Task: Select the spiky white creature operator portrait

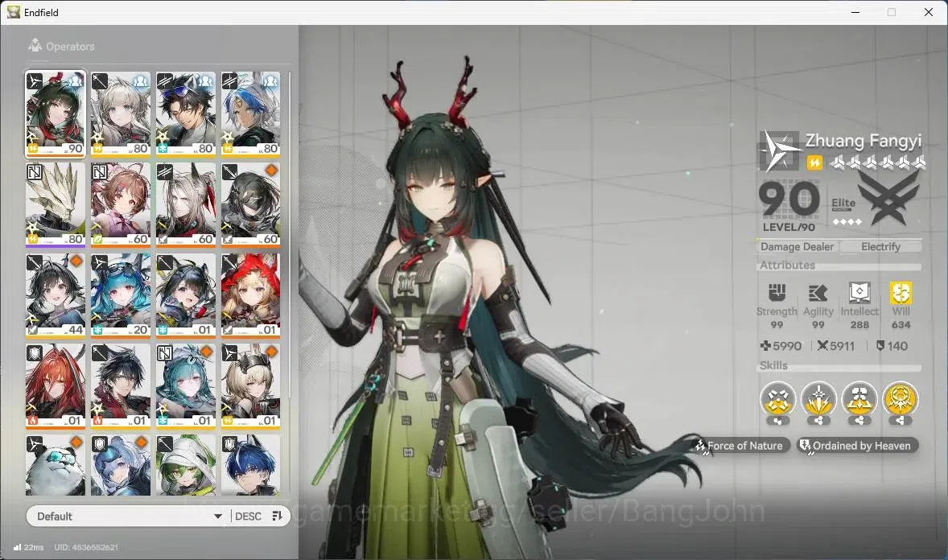Action: click(x=56, y=205)
